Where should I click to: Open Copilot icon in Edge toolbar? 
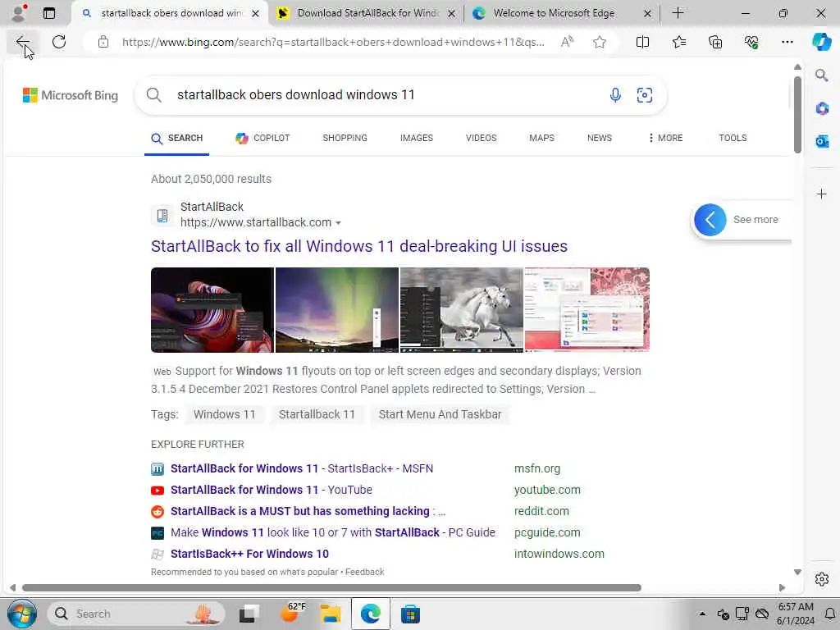pyautogui.click(x=821, y=42)
